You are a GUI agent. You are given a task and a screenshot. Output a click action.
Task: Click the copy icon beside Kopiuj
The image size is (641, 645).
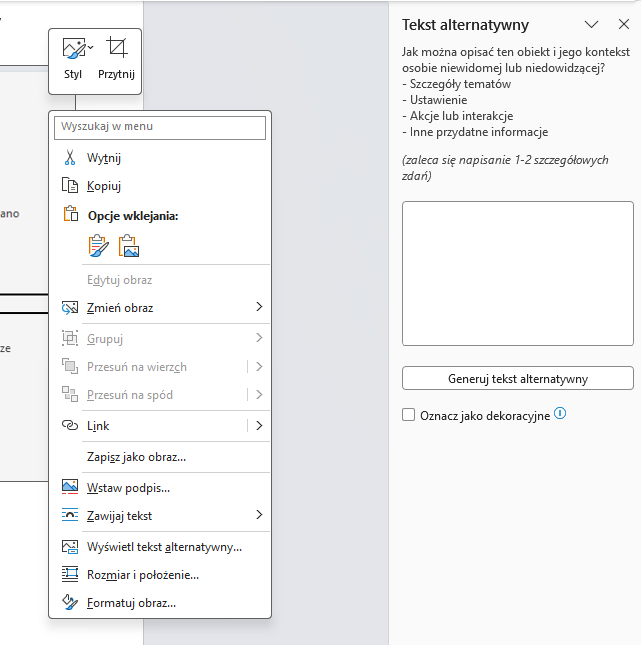(70, 186)
